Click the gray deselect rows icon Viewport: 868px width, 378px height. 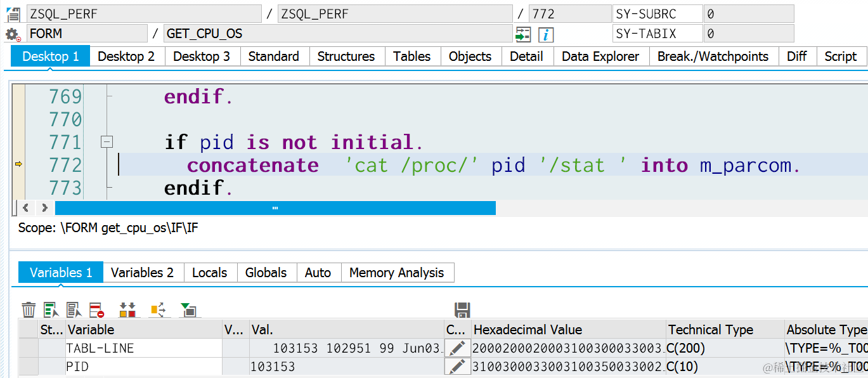[74, 310]
